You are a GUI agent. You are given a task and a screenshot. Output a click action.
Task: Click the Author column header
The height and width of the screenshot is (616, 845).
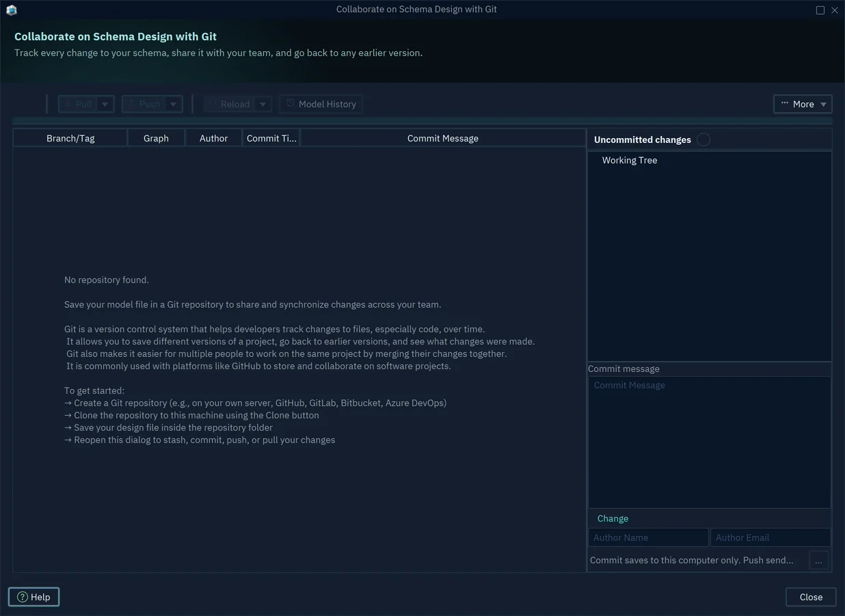click(x=213, y=138)
